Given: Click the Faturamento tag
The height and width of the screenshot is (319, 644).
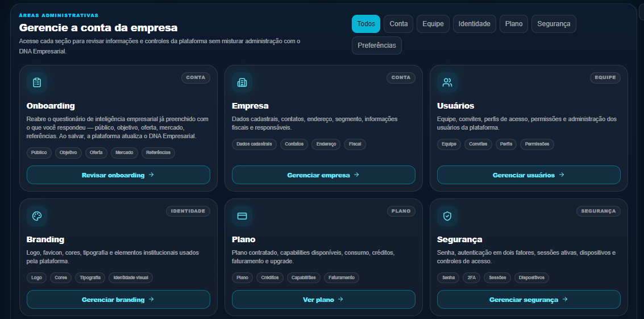Looking at the screenshot, I should (341, 277).
